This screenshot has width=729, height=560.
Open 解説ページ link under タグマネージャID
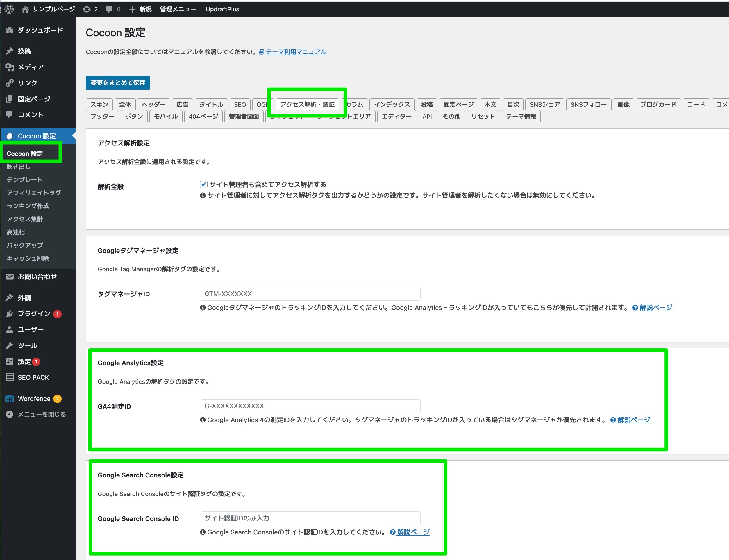pos(656,308)
